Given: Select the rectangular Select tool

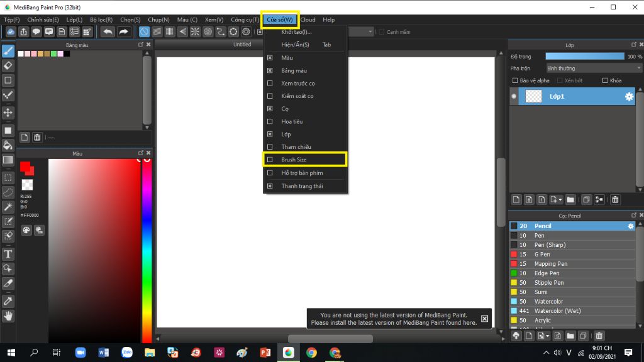Looking at the screenshot, I should [x=8, y=178].
